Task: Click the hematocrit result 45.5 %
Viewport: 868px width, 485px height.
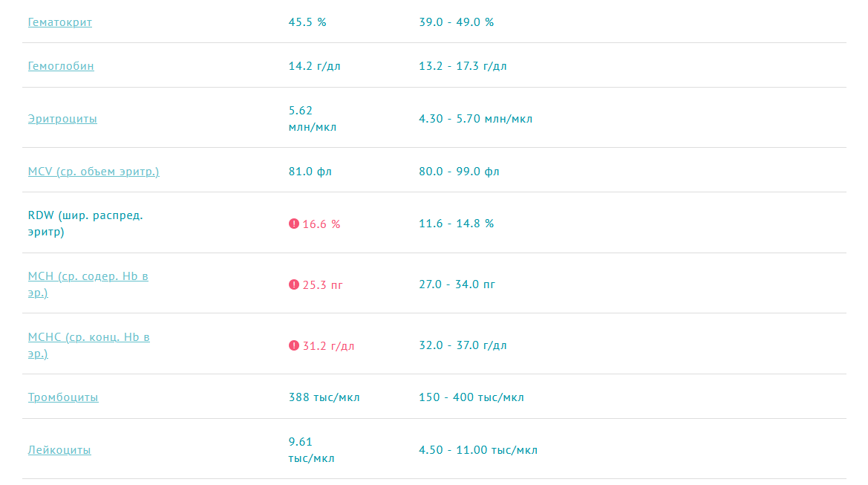Action: coord(307,22)
